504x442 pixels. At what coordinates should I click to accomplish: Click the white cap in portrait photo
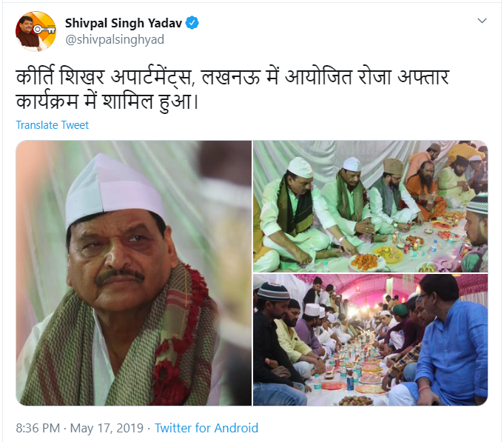pyautogui.click(x=112, y=190)
